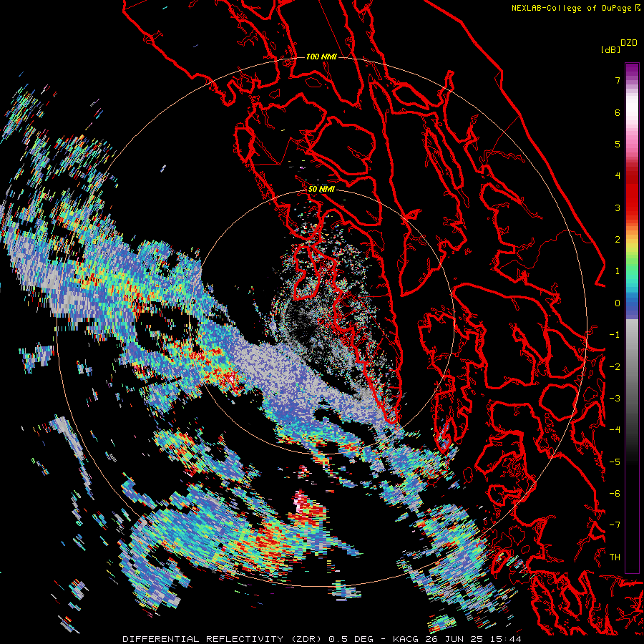
Task: Click the -7 value on the scale
Action: tap(615, 525)
